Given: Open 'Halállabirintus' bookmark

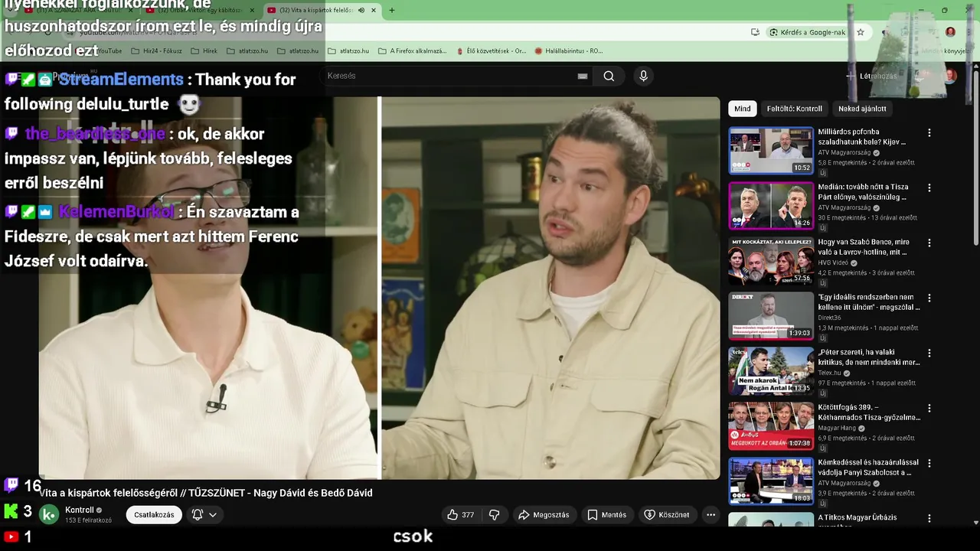Looking at the screenshot, I should tap(569, 51).
